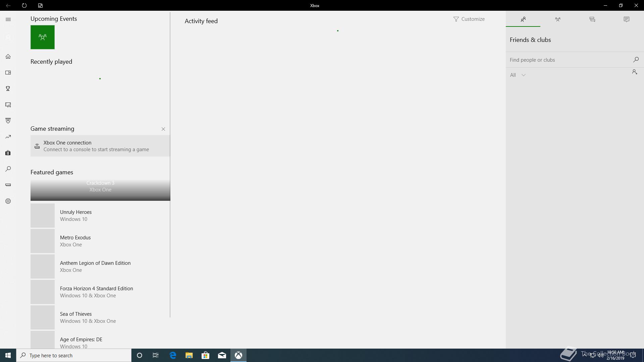Open Captures in the sidebar

(8, 105)
